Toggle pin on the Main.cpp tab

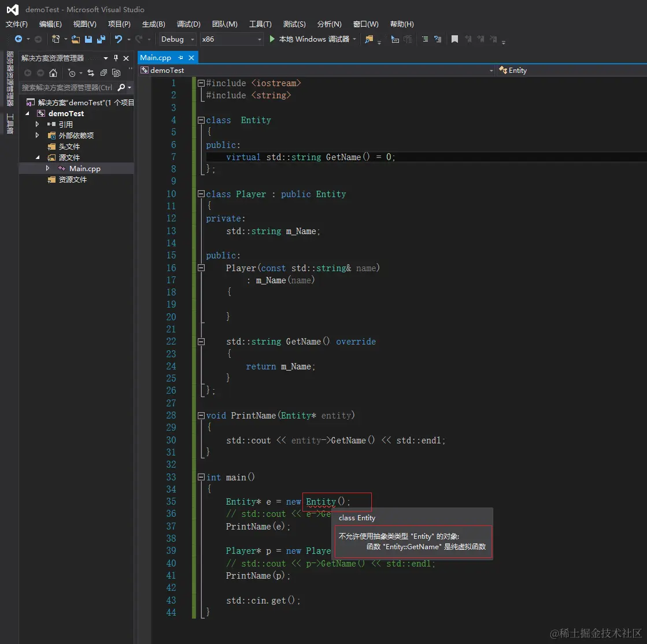(180, 58)
